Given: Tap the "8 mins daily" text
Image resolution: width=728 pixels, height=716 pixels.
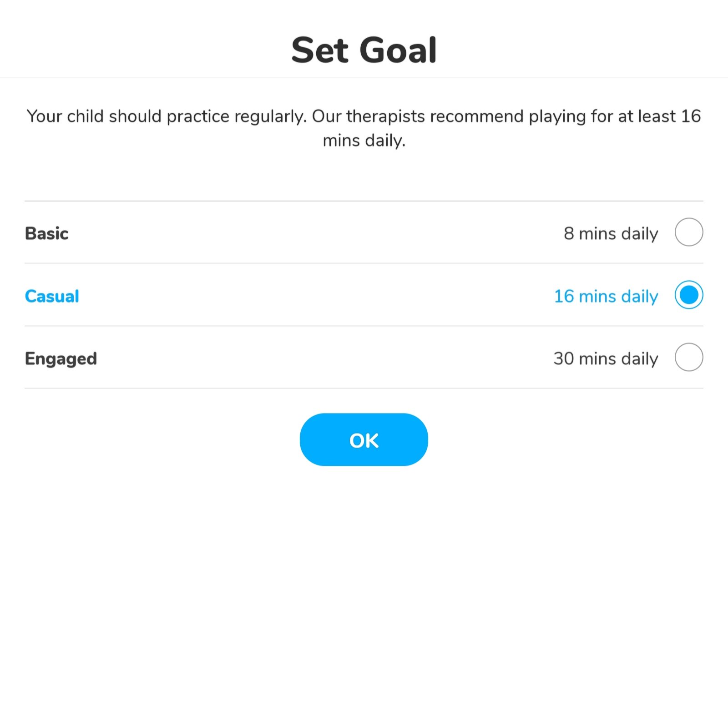Looking at the screenshot, I should (x=611, y=233).
